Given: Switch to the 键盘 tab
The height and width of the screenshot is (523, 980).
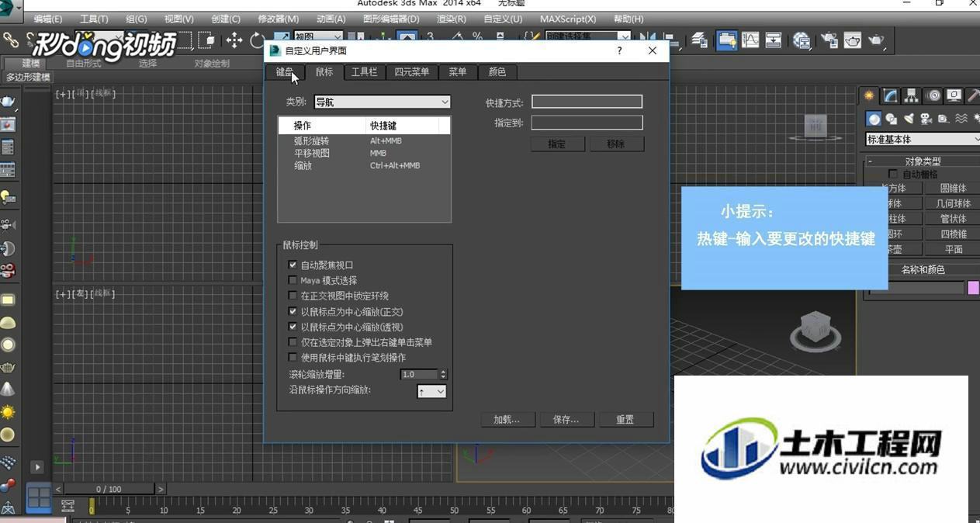Looking at the screenshot, I should (x=285, y=72).
